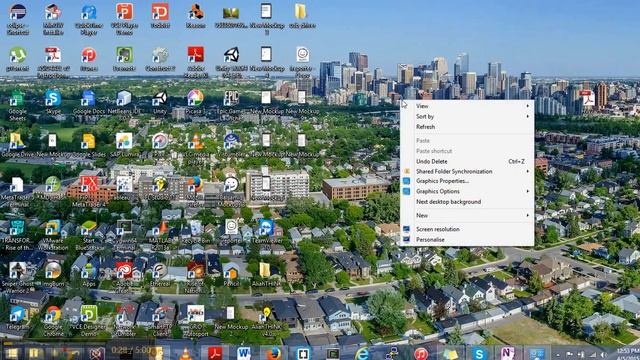Open Sticky Notes from the taskbar
This screenshot has height=360, width=640.
450,353
